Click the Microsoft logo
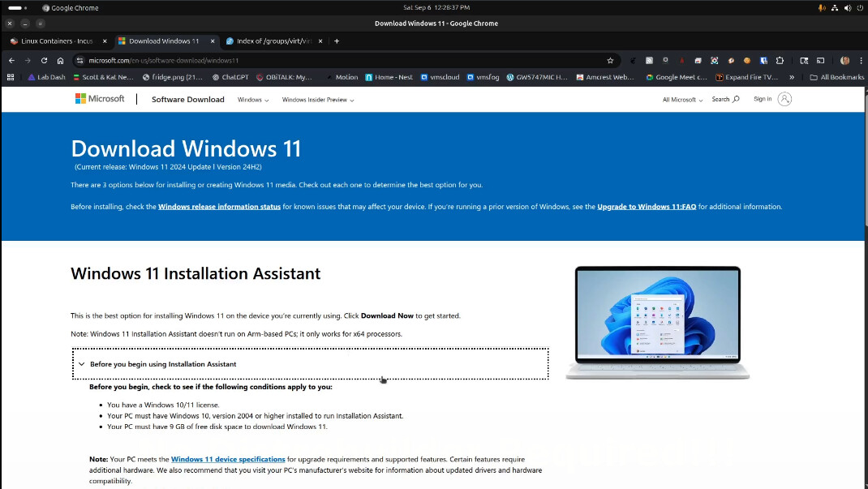868x489 pixels. click(100, 99)
